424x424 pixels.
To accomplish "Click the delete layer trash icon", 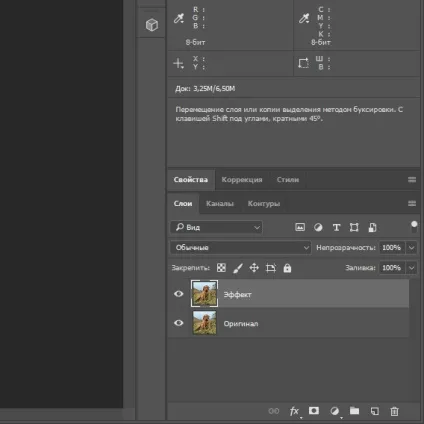I will coord(394,411).
